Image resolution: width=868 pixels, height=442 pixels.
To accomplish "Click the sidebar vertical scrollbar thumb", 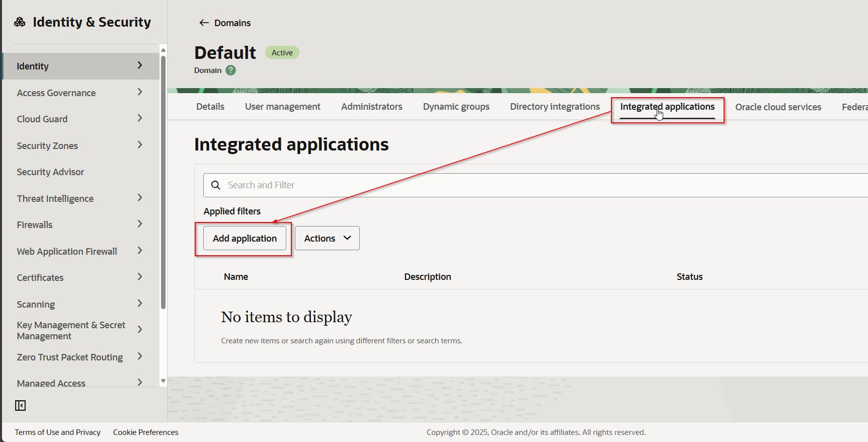I will pos(163,182).
